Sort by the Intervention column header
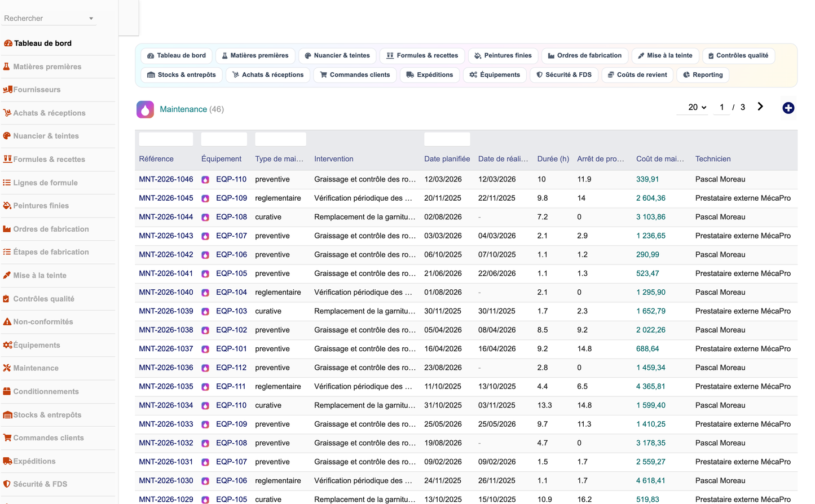815x504 pixels. pyautogui.click(x=334, y=159)
